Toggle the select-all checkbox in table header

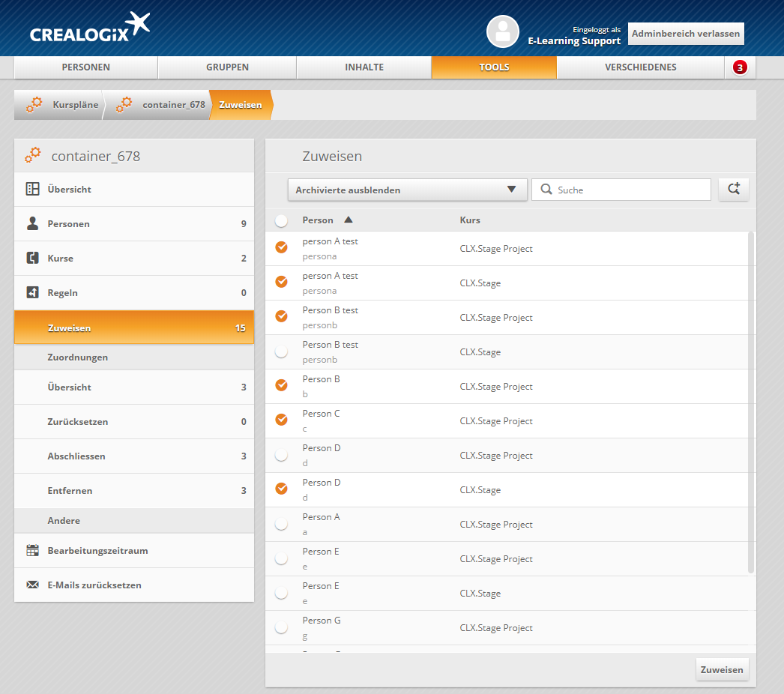282,220
